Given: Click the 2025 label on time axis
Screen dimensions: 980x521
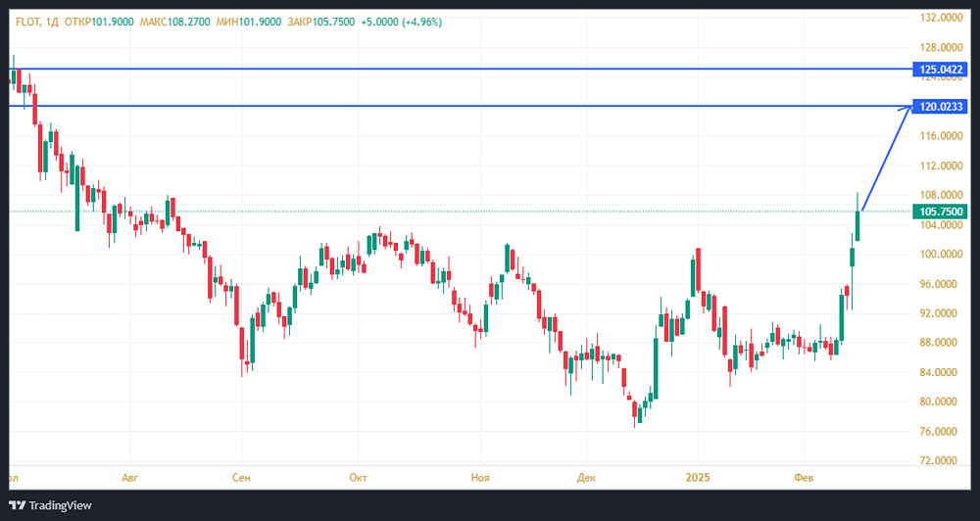Looking at the screenshot, I should 698,477.
